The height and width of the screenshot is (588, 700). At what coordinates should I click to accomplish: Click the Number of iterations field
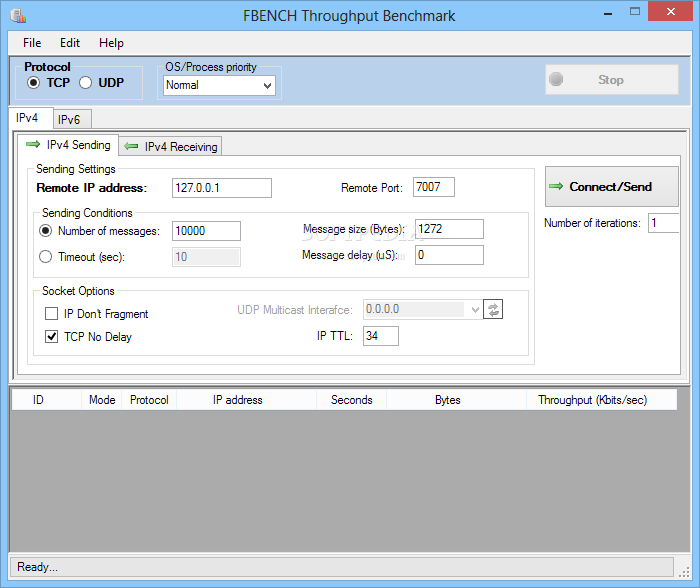(x=663, y=223)
